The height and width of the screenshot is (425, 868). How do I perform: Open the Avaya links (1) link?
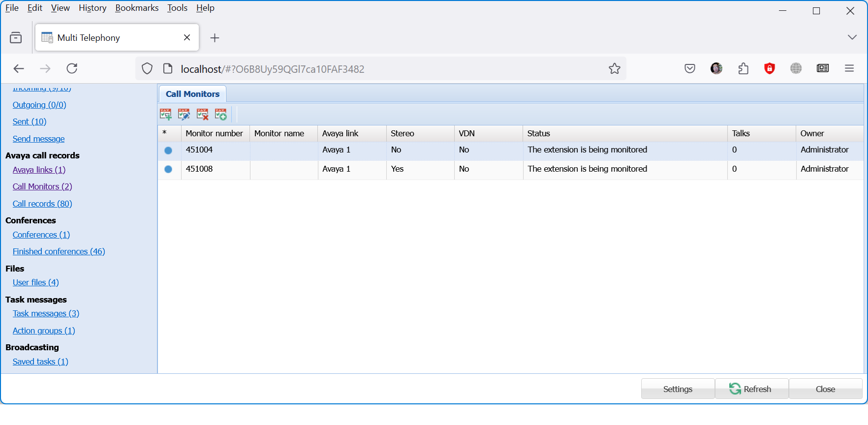[x=39, y=170]
